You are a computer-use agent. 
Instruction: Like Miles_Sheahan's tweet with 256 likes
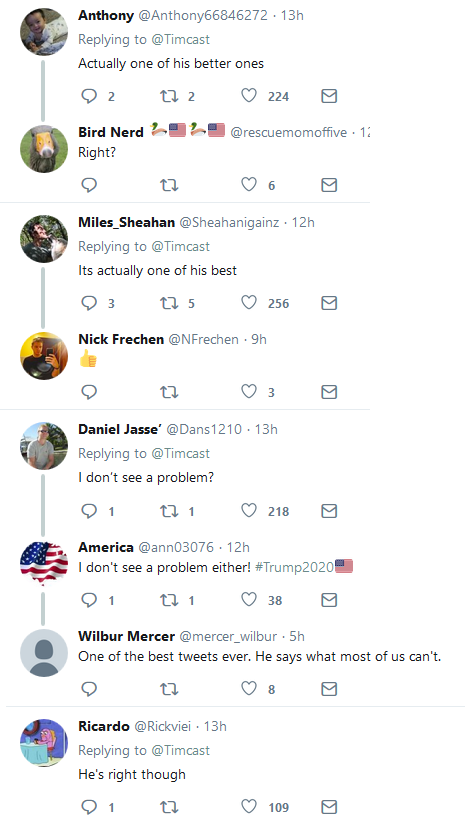coord(249,303)
